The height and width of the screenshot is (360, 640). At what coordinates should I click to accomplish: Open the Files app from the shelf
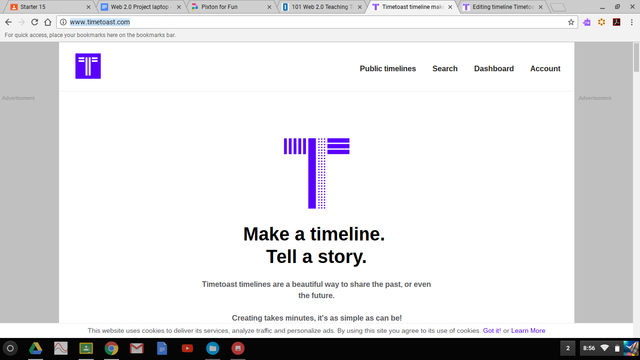pyautogui.click(x=213, y=348)
